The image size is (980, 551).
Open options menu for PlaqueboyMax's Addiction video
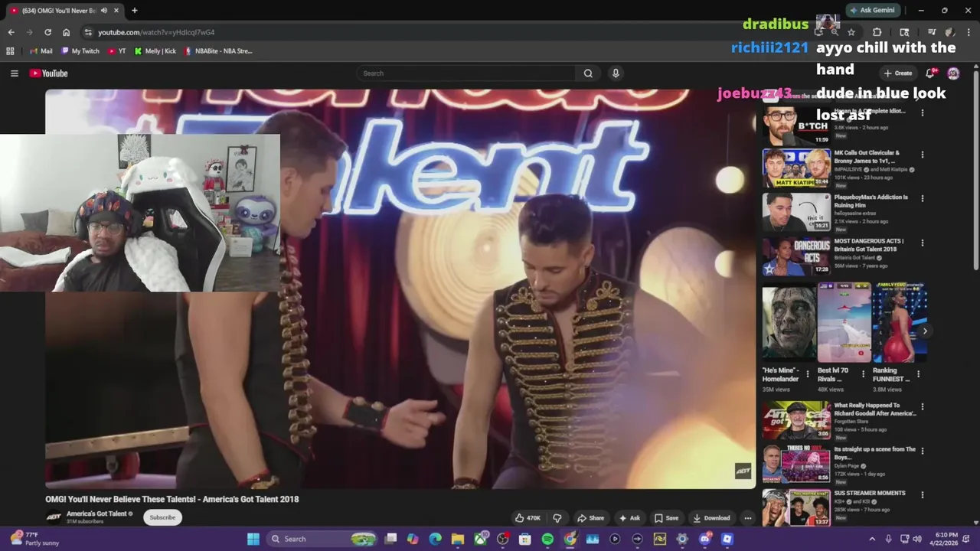922,199
